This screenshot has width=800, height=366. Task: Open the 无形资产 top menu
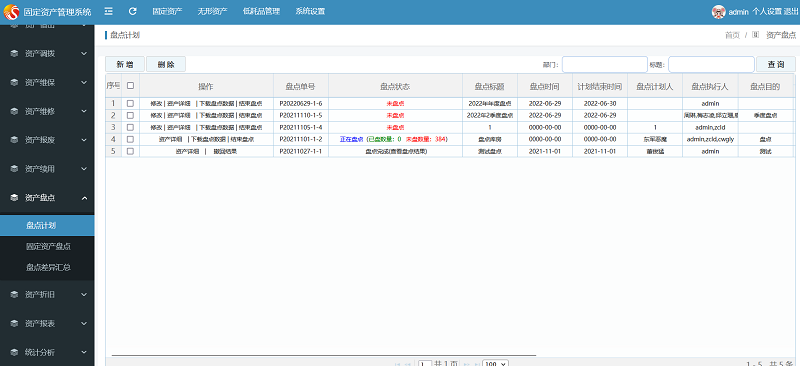pos(213,11)
